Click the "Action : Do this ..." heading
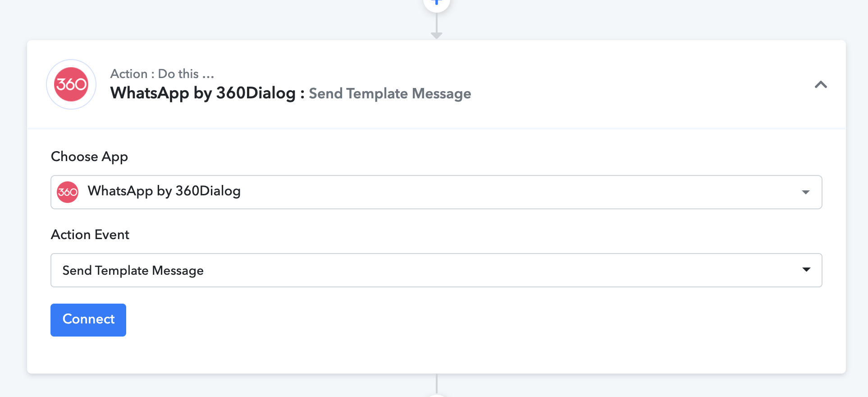Image resolution: width=868 pixels, height=397 pixels. [x=162, y=74]
